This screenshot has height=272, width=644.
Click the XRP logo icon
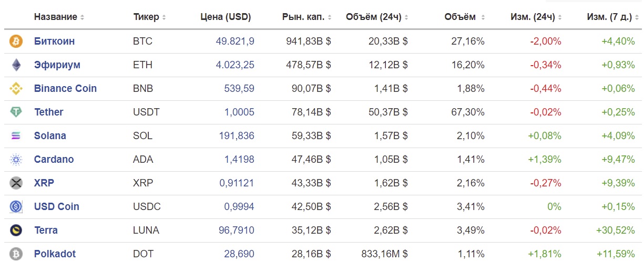[x=16, y=183]
